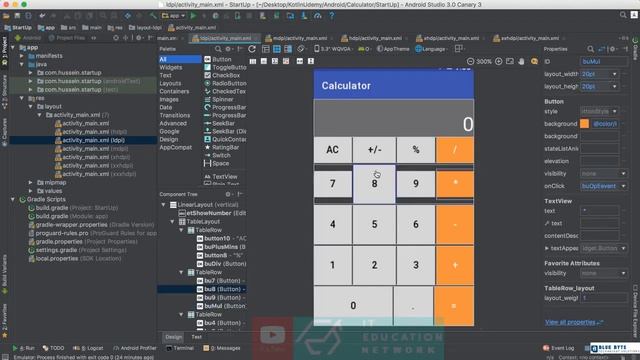Show warnings and errors icon in design editor
This screenshot has width=640, height=360.
pos(534,61)
